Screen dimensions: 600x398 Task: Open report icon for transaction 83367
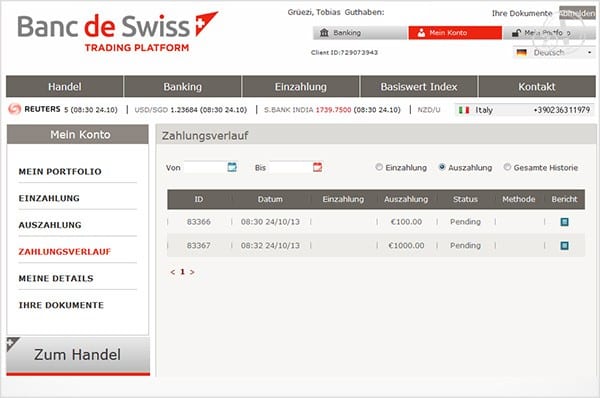click(x=564, y=245)
